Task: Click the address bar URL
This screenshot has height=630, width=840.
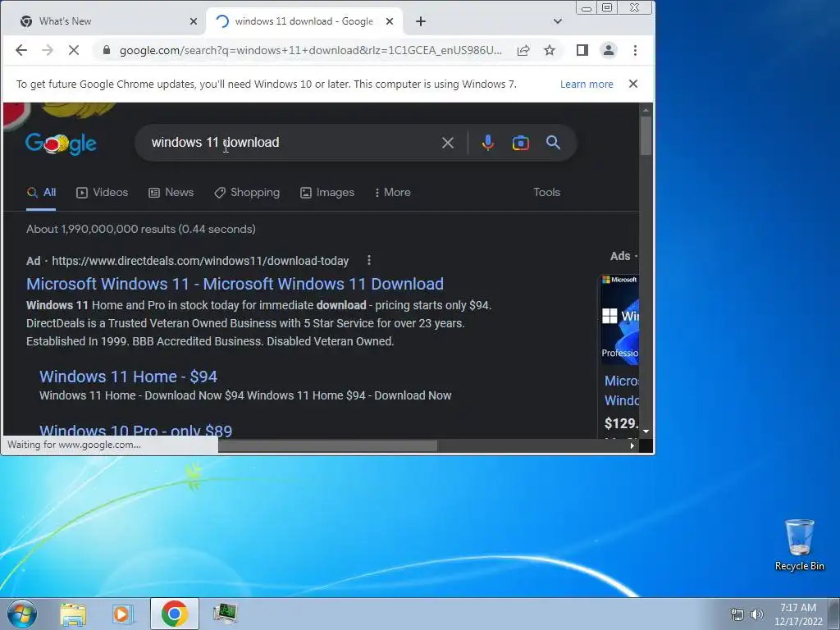Action: pyautogui.click(x=311, y=50)
